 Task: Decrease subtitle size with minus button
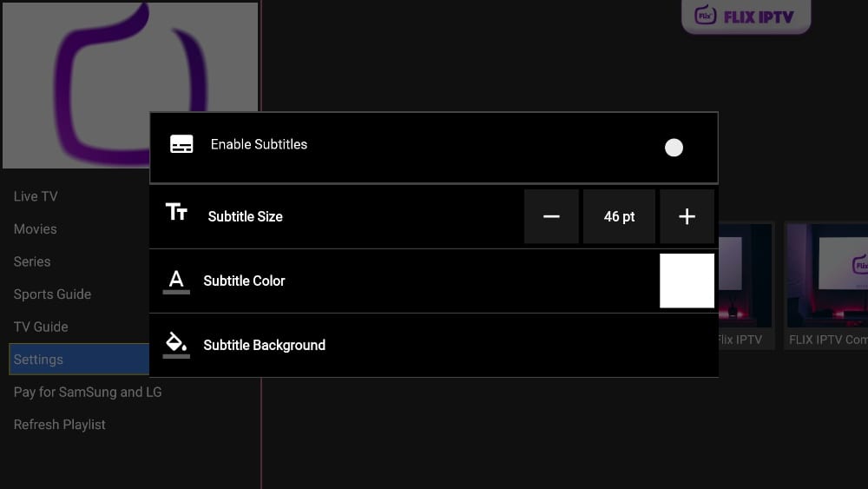tap(551, 216)
